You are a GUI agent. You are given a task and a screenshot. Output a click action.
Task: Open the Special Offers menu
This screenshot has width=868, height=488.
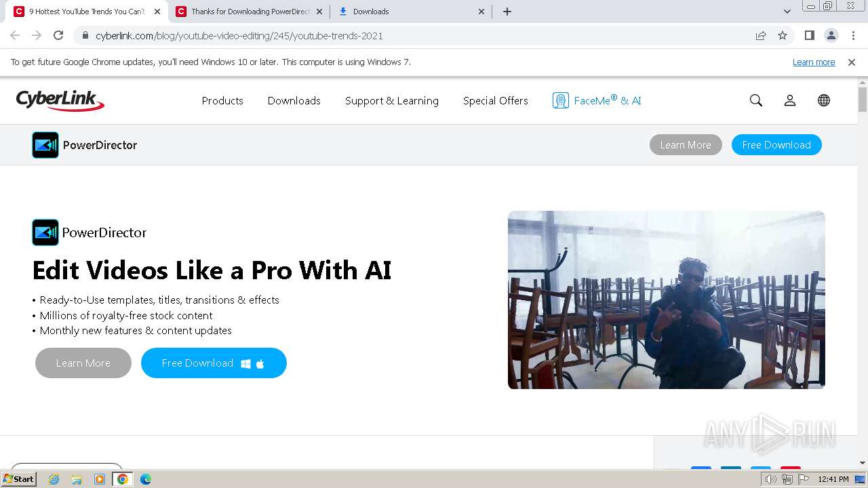(496, 100)
